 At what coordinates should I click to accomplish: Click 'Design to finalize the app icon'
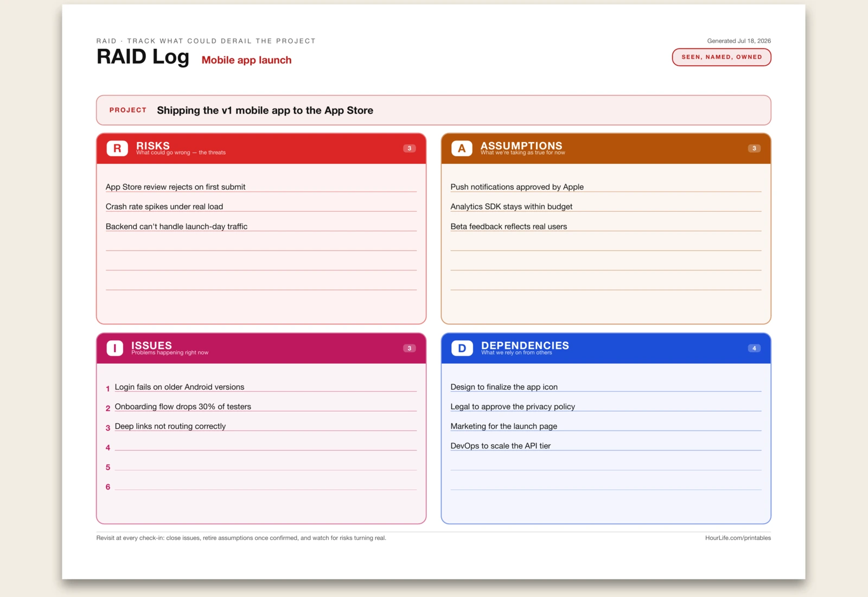[504, 387]
